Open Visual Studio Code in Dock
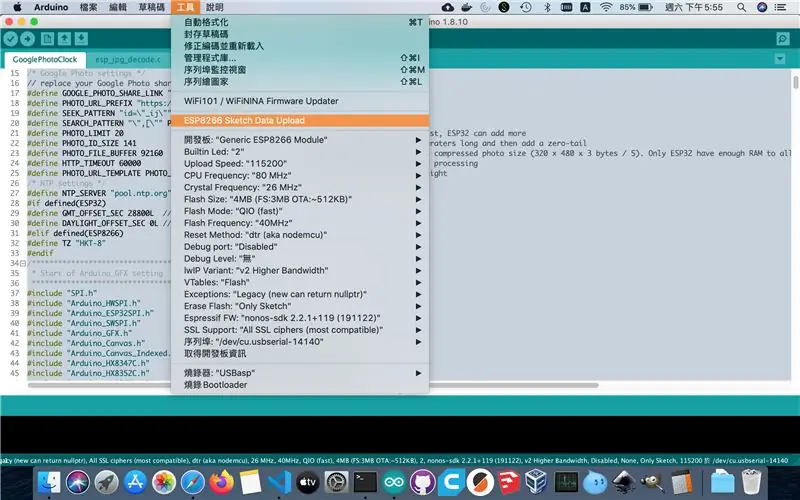The width and height of the screenshot is (800, 500). click(x=279, y=482)
